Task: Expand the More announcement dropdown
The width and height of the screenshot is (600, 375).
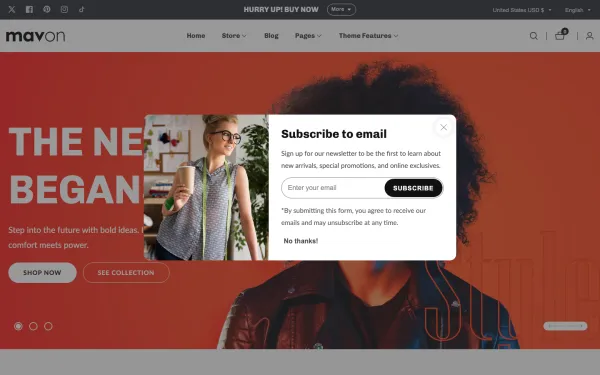Action: (x=341, y=10)
